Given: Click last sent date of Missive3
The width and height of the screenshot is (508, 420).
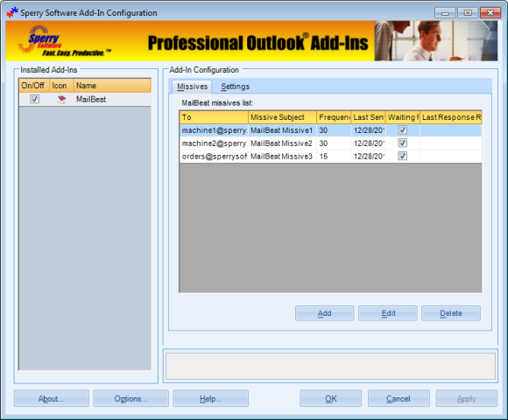Looking at the screenshot, I should [369, 156].
